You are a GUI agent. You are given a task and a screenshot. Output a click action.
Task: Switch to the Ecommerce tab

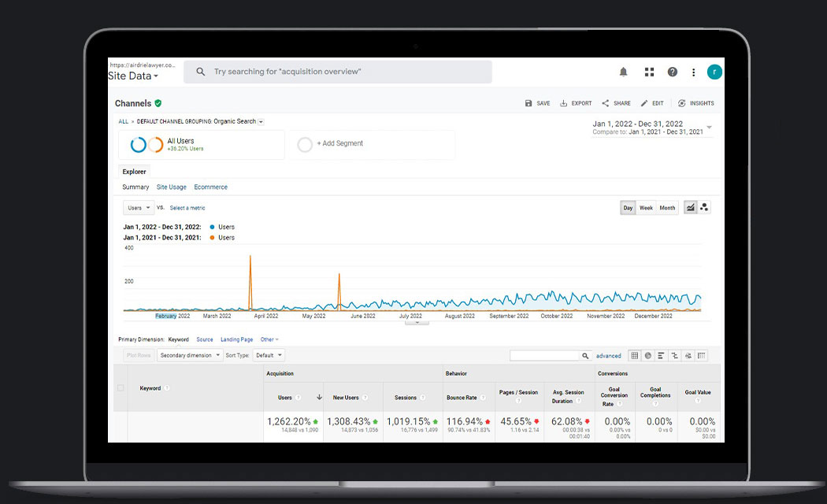(211, 187)
